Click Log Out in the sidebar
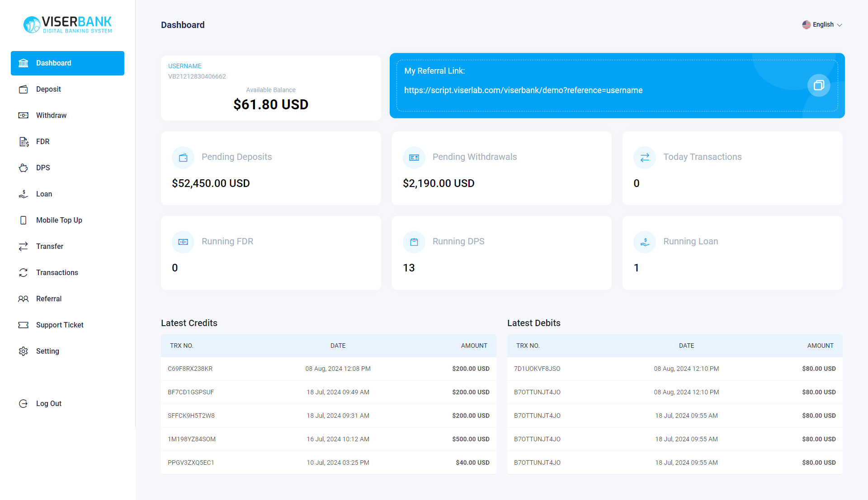The image size is (868, 500). click(x=48, y=404)
